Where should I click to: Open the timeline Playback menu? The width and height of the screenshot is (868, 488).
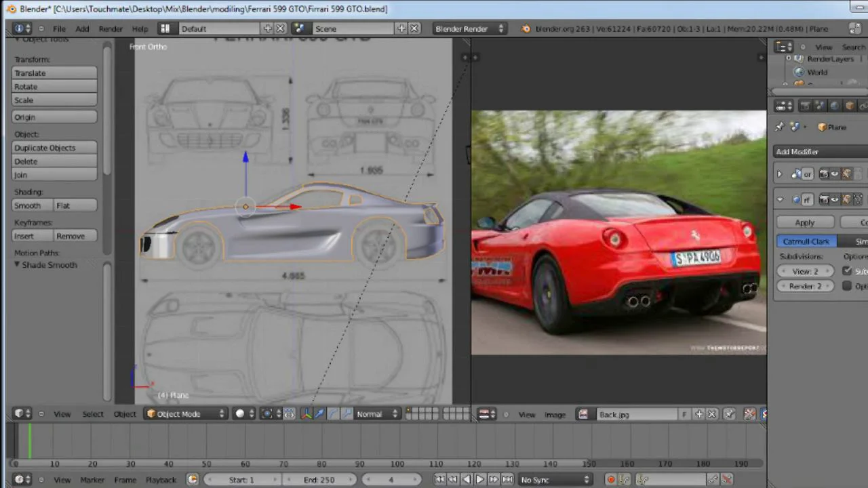pos(161,479)
